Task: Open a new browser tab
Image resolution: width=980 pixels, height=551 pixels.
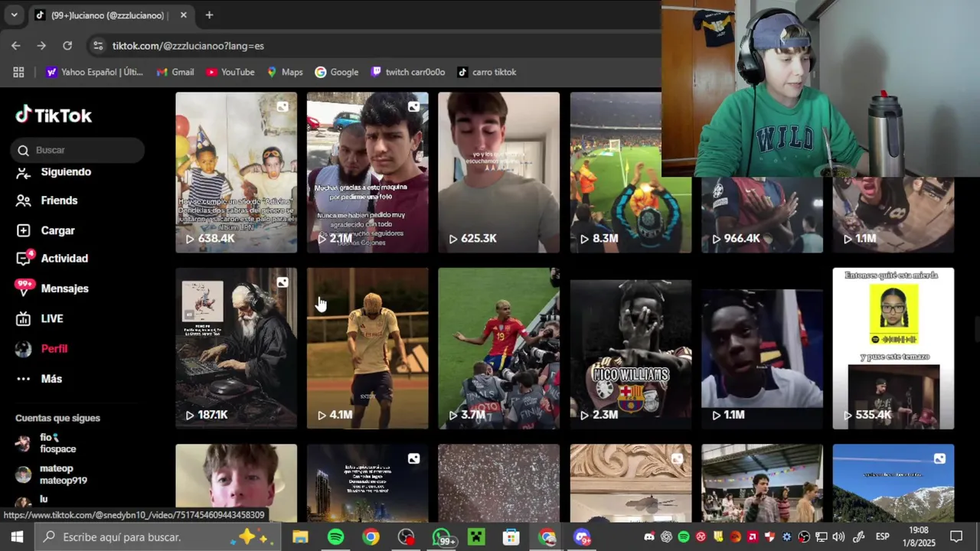Action: pos(209,15)
